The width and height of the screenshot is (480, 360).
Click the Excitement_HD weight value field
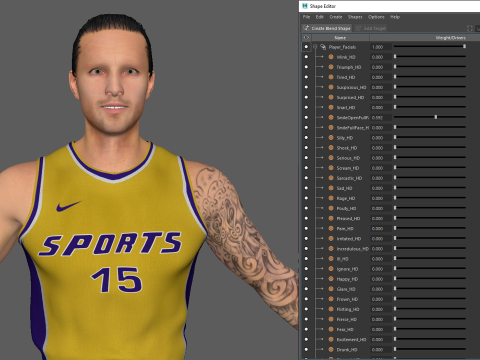point(381,339)
